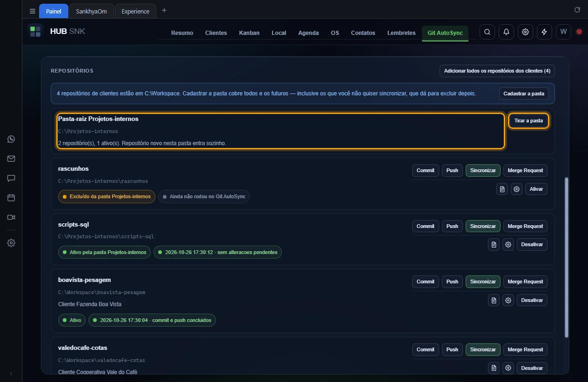Viewport: 588px width, 382px height.
Task: Click the path C:\Projetos-internos\scripts-sql
Action: 106,237
